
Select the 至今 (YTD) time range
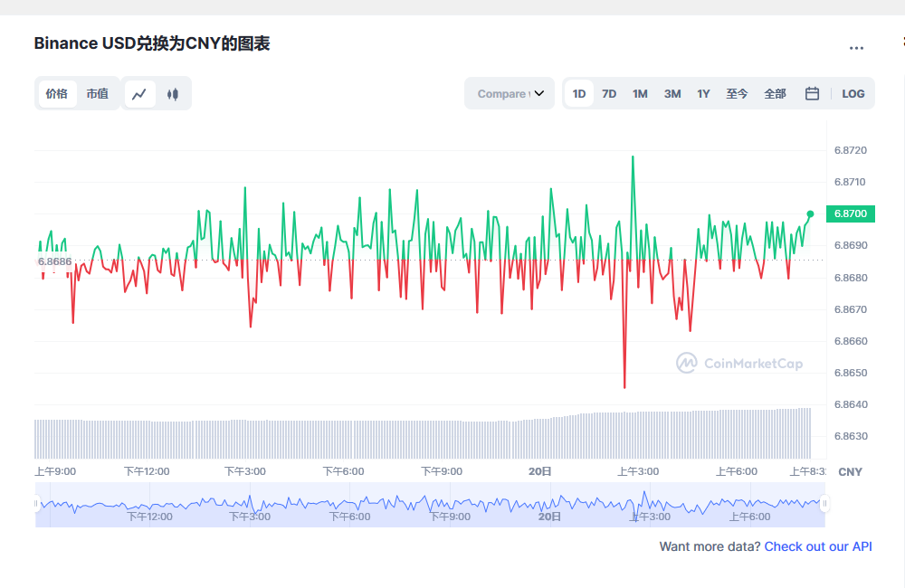[x=737, y=93]
